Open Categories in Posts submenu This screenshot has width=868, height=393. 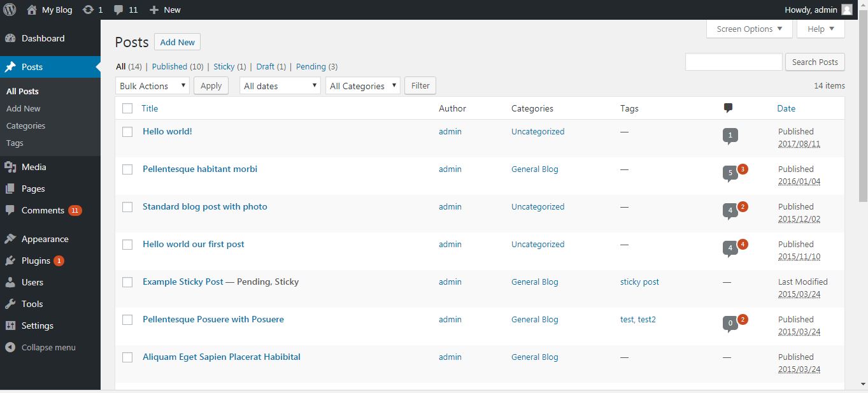pyautogui.click(x=25, y=125)
